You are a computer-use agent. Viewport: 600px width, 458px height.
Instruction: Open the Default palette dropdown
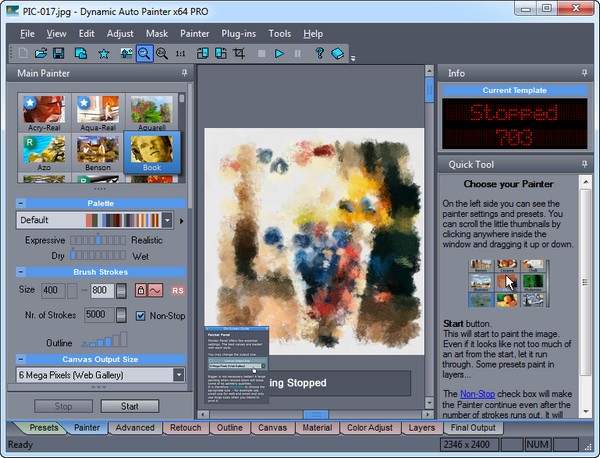167,220
